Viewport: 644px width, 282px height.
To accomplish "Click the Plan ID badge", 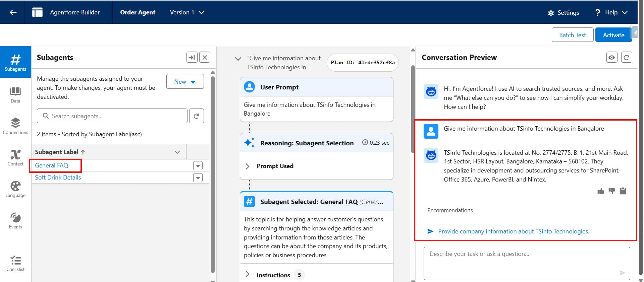I will (x=363, y=63).
